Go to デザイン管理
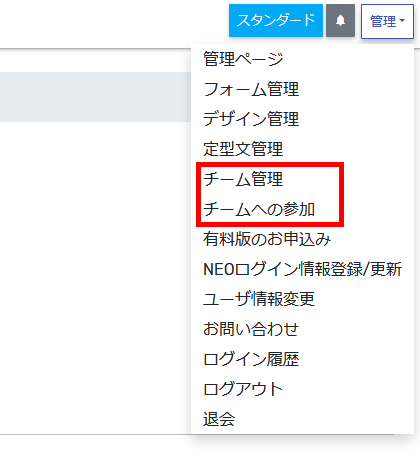 pyautogui.click(x=251, y=119)
